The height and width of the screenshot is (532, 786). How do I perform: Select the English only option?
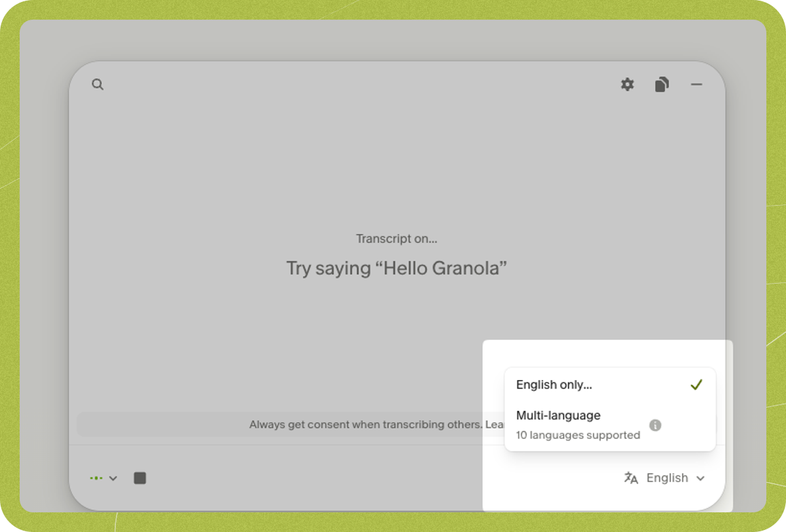(610, 385)
